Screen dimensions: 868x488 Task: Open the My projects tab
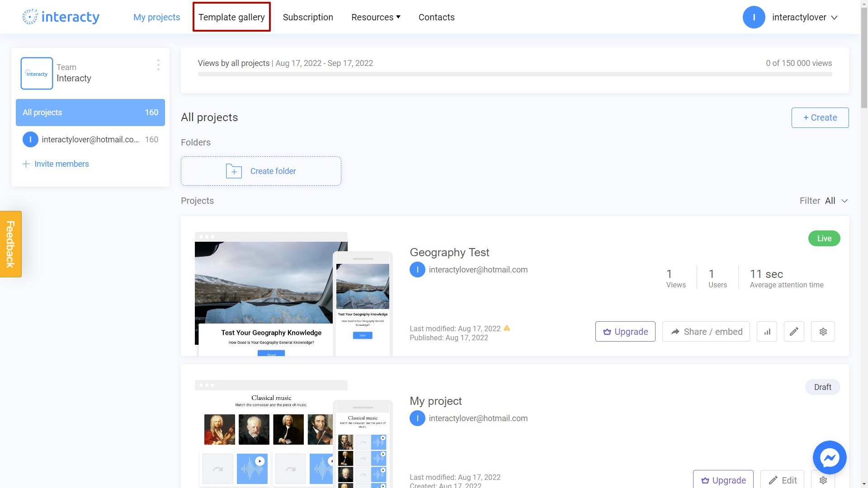[156, 17]
